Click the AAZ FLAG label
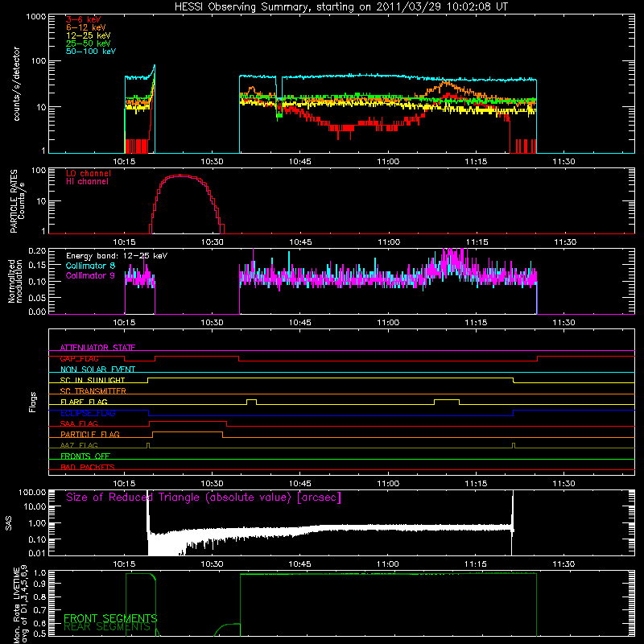 [x=79, y=445]
